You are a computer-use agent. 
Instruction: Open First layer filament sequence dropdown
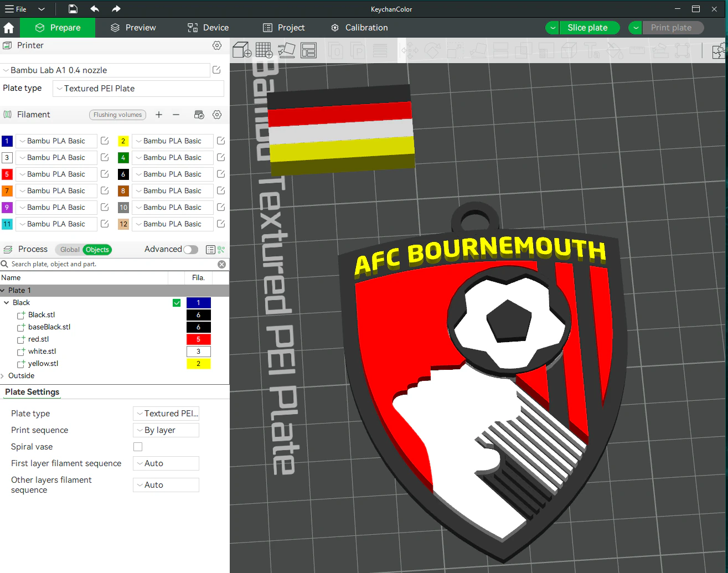166,463
